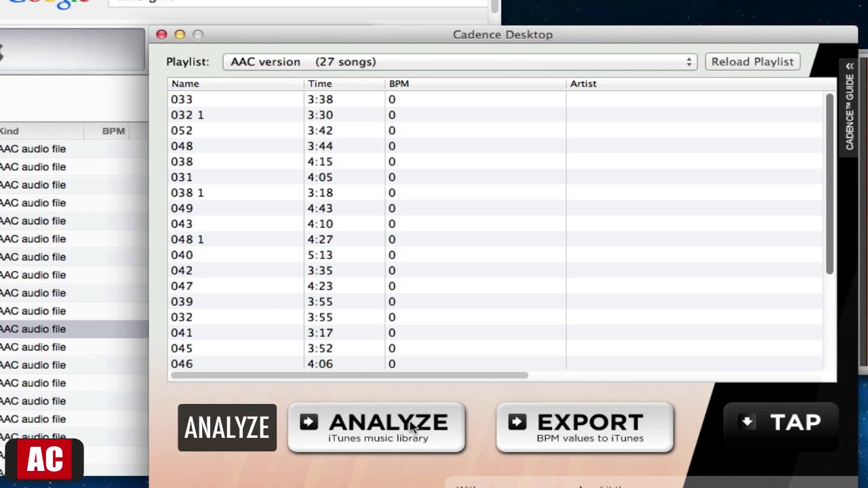
Task: Select song row named 032 lasting 3:55
Action: (x=495, y=317)
